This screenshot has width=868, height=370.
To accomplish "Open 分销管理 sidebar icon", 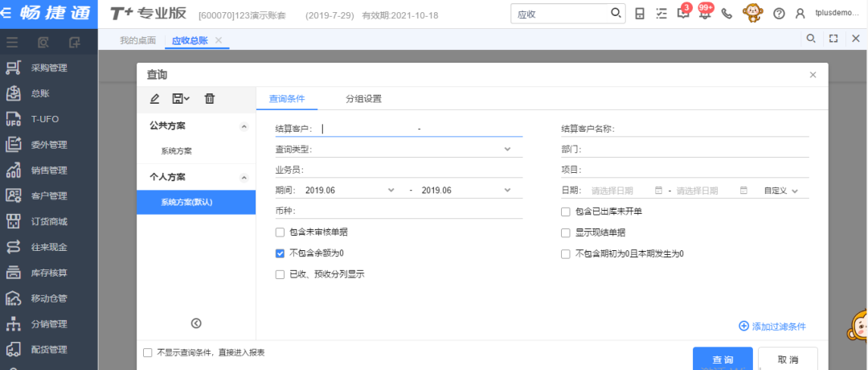I will 13,324.
